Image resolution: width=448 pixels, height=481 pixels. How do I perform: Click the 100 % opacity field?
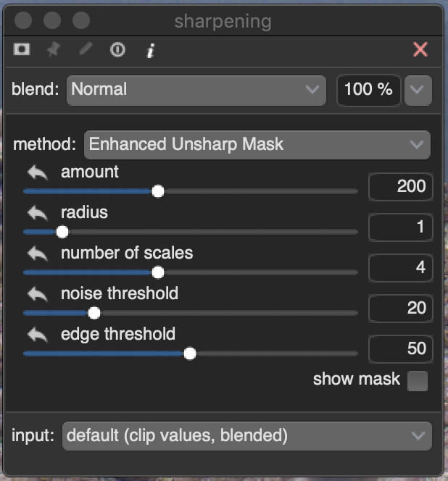pos(368,90)
